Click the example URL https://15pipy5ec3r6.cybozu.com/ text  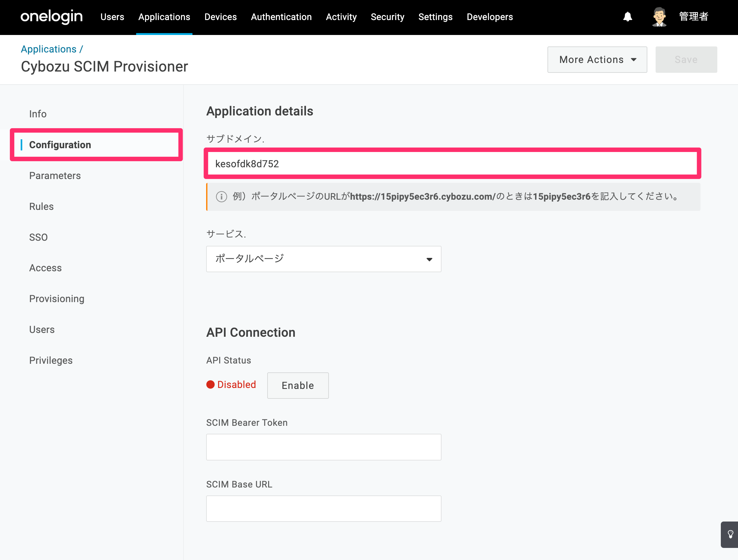(423, 197)
